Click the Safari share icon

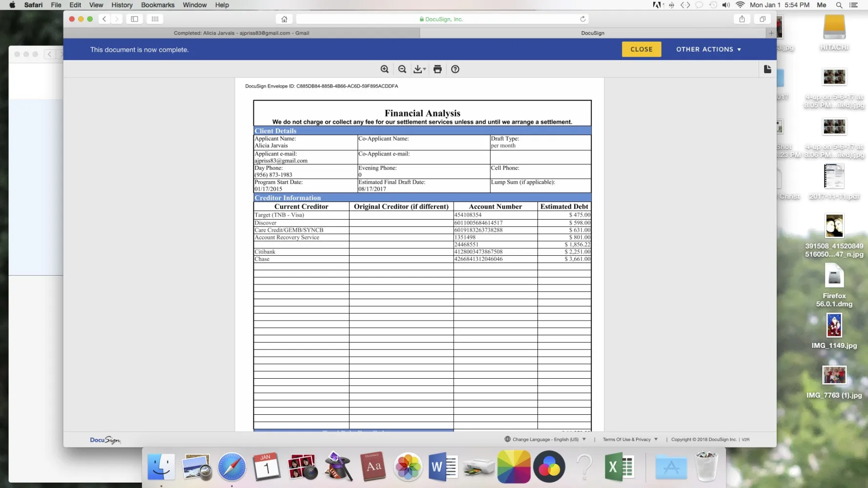pyautogui.click(x=742, y=19)
